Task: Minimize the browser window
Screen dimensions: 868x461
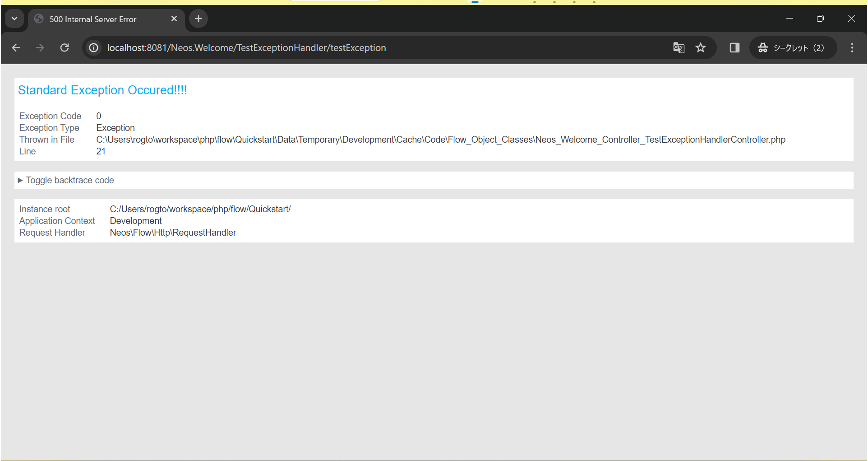Action: pyautogui.click(x=790, y=19)
